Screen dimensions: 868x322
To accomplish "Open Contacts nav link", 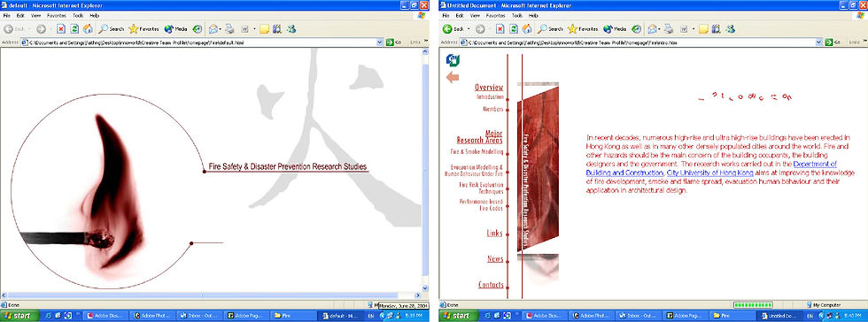I will (491, 285).
